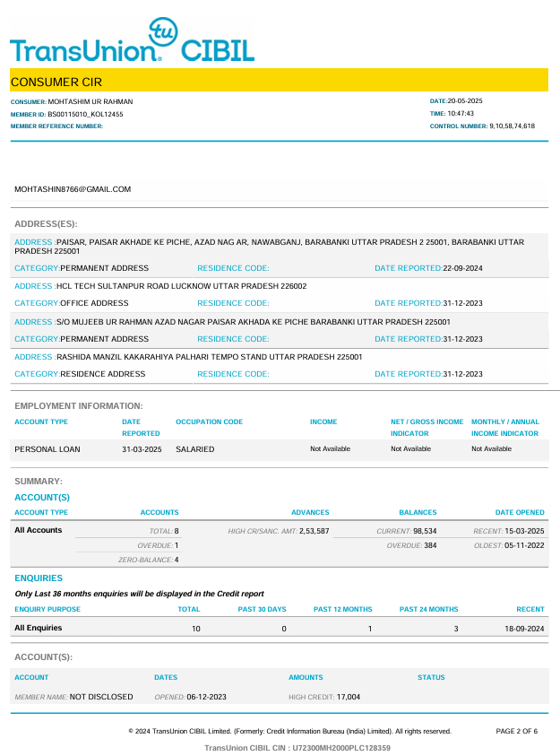Click the SUMMARY section heading
This screenshot has width=560, height=756.
pyautogui.click(x=39, y=482)
